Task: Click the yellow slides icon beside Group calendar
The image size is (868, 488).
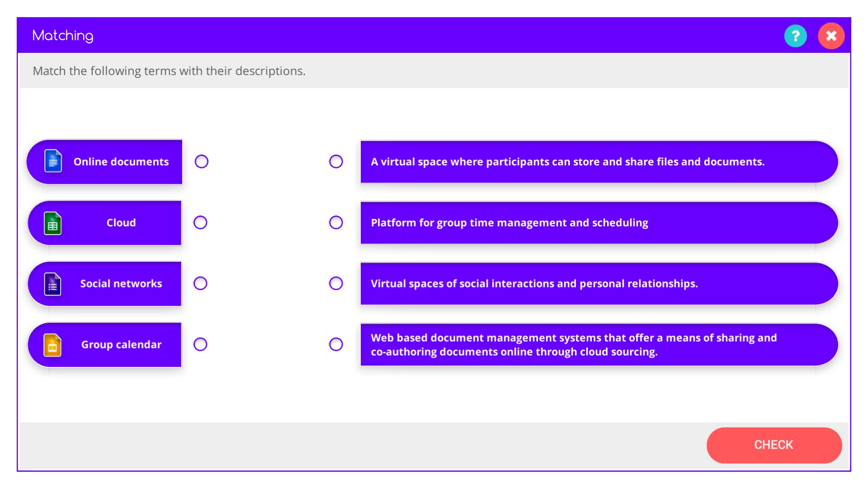Action: click(x=52, y=345)
